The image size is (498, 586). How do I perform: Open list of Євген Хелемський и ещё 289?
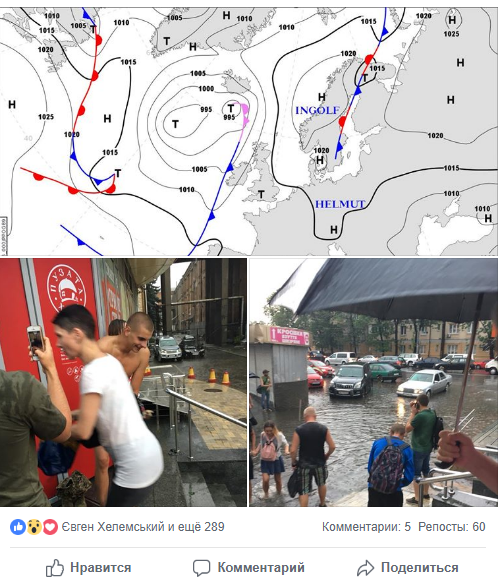click(x=143, y=527)
